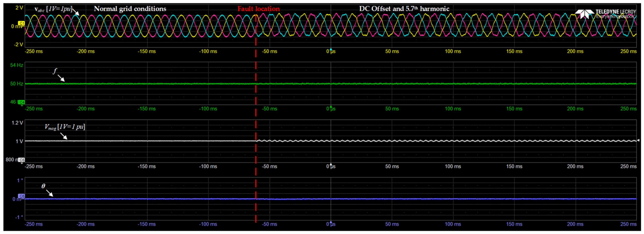This screenshot has width=644, height=234.
Task: Click 'DC Offset and 5.7th harmonic' heading text
Action: click(x=404, y=9)
